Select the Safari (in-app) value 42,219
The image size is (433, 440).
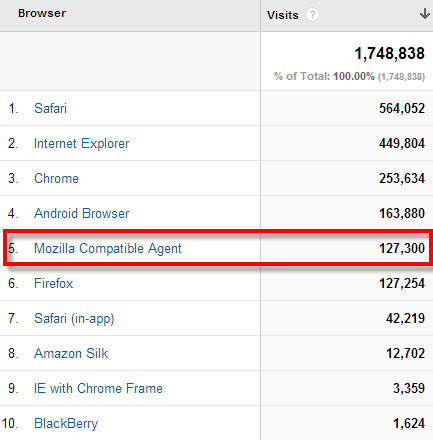pyautogui.click(x=405, y=318)
